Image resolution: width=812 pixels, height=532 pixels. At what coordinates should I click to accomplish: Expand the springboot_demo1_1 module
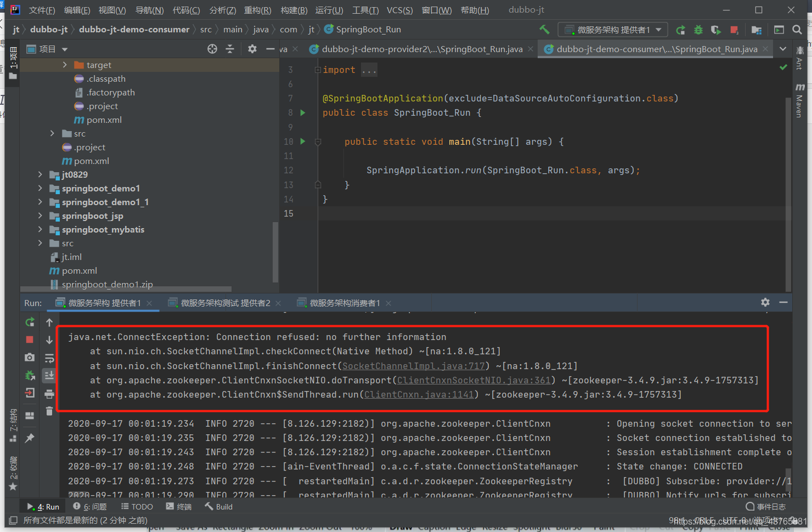click(x=40, y=202)
